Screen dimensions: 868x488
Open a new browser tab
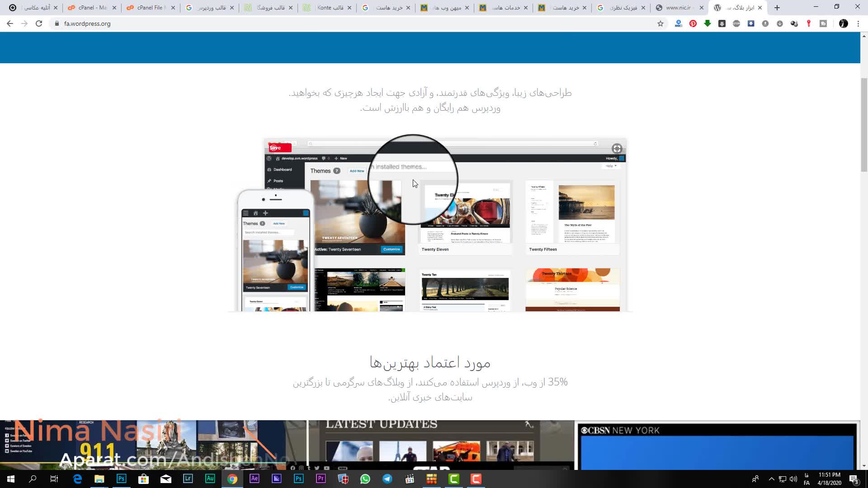tap(777, 8)
